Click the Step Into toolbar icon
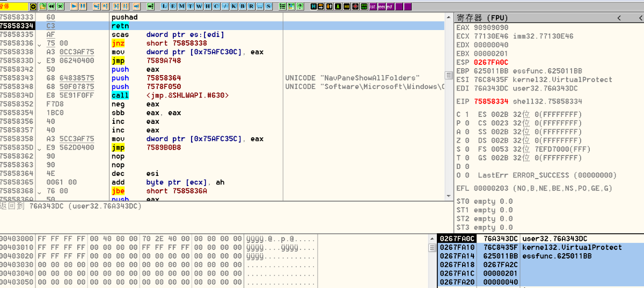 97,6
